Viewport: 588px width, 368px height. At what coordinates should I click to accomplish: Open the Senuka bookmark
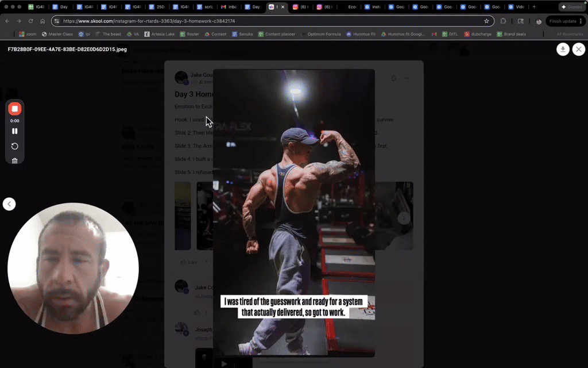coord(242,34)
